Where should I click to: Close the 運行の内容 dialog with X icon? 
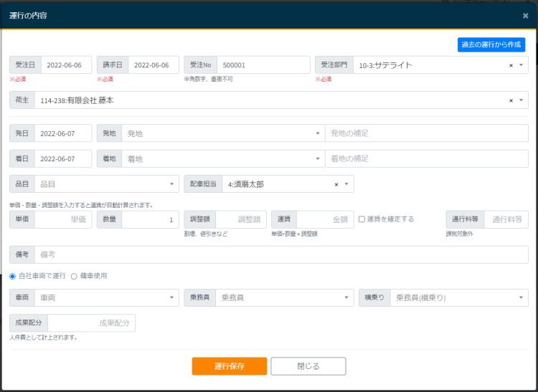point(525,16)
